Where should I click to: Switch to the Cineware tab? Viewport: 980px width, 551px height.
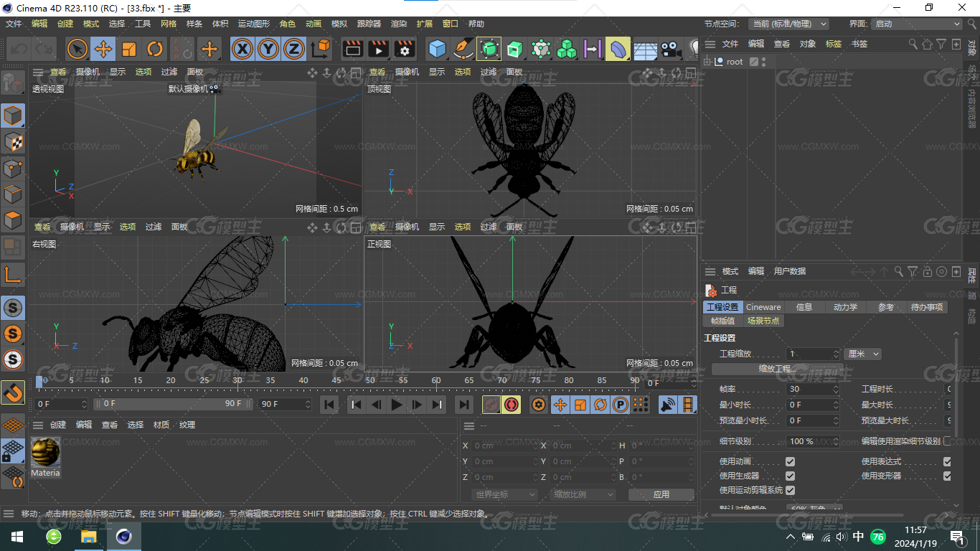click(763, 307)
